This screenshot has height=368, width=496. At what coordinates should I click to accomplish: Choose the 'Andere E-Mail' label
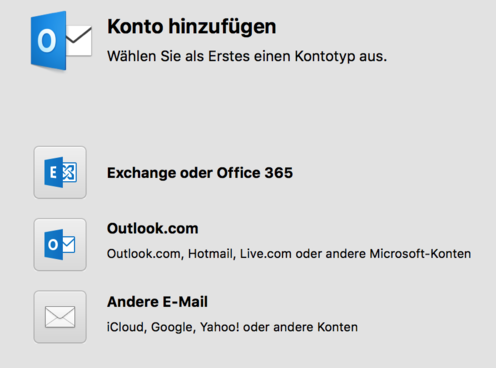click(x=157, y=302)
